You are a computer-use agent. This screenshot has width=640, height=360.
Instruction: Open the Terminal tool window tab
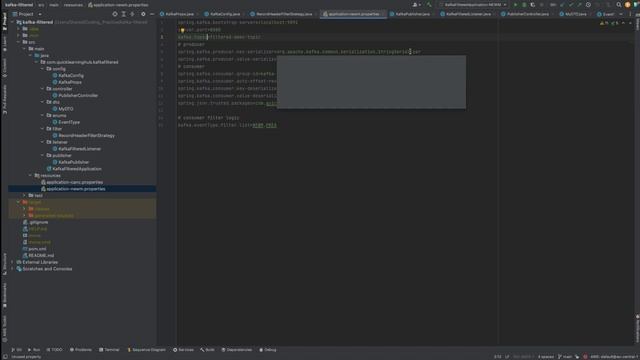[109, 350]
